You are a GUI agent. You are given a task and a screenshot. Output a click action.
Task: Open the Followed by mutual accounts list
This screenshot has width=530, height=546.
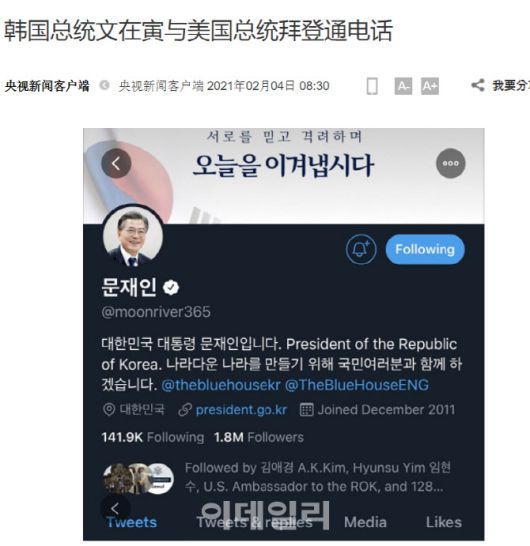pos(277,477)
